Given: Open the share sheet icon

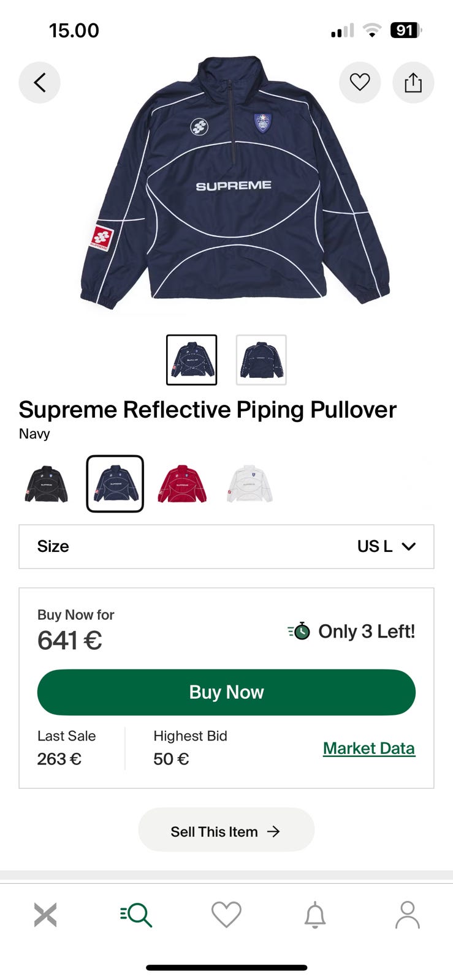Looking at the screenshot, I should 413,82.
